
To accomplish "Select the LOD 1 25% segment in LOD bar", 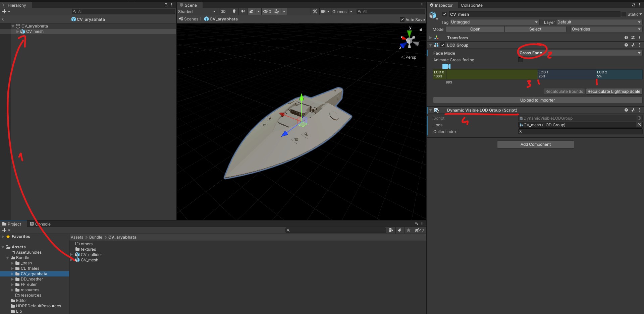I will coord(567,74).
